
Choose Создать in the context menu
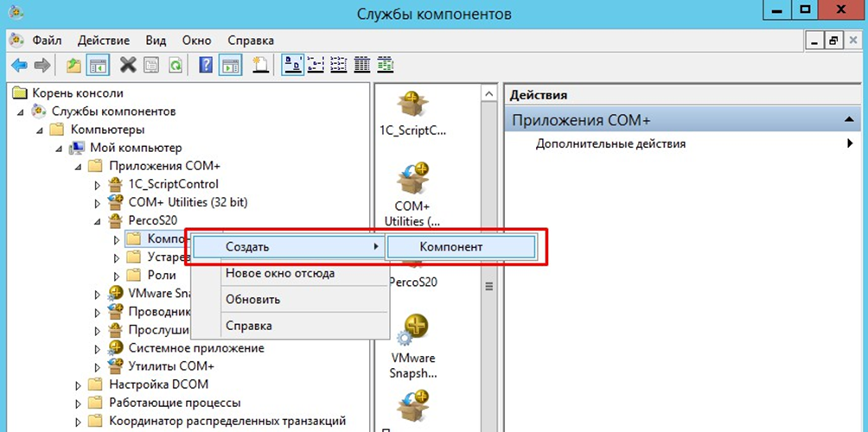[288, 247]
